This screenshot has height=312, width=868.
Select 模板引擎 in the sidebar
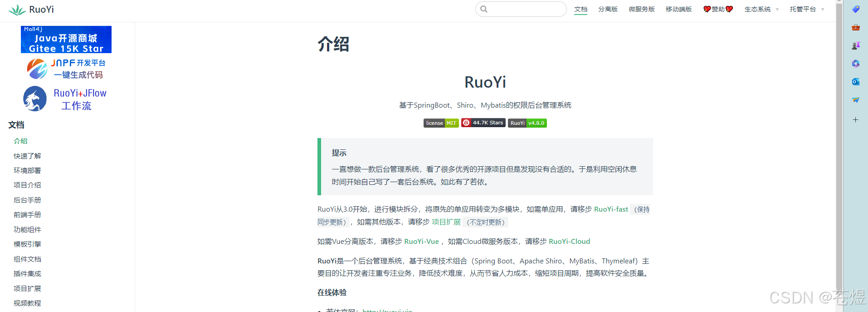coord(27,244)
